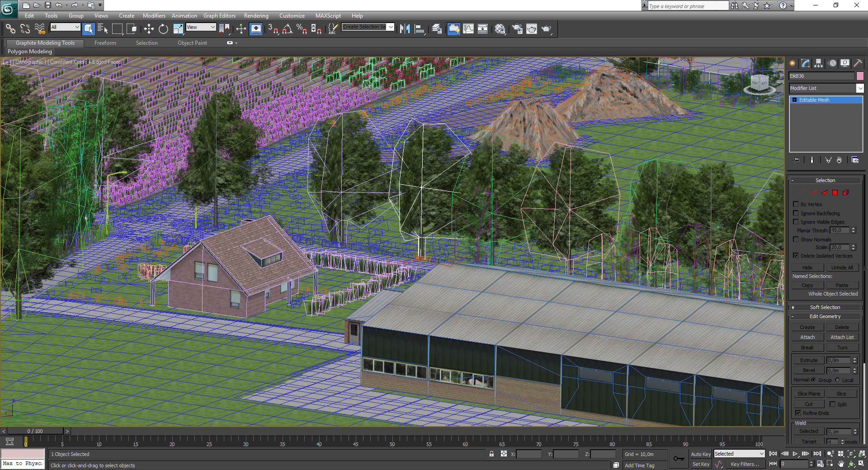868x470 pixels.
Task: Open Select by Name list
Action: (103, 29)
